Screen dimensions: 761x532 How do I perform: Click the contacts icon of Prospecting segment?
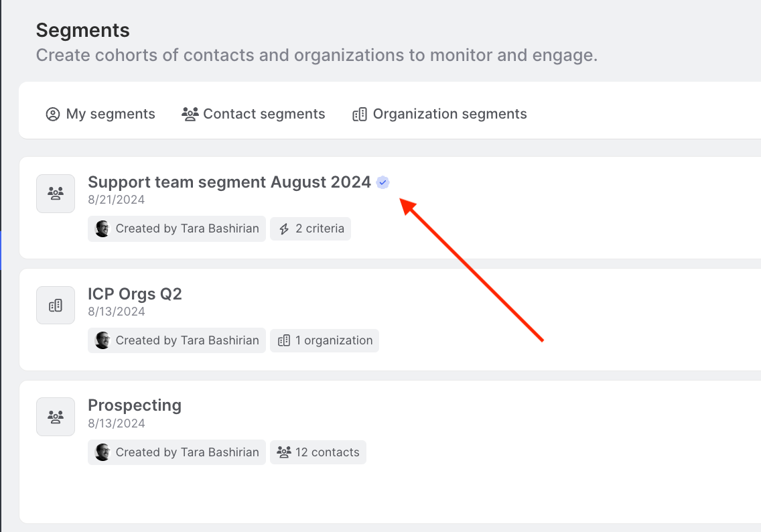(x=56, y=417)
